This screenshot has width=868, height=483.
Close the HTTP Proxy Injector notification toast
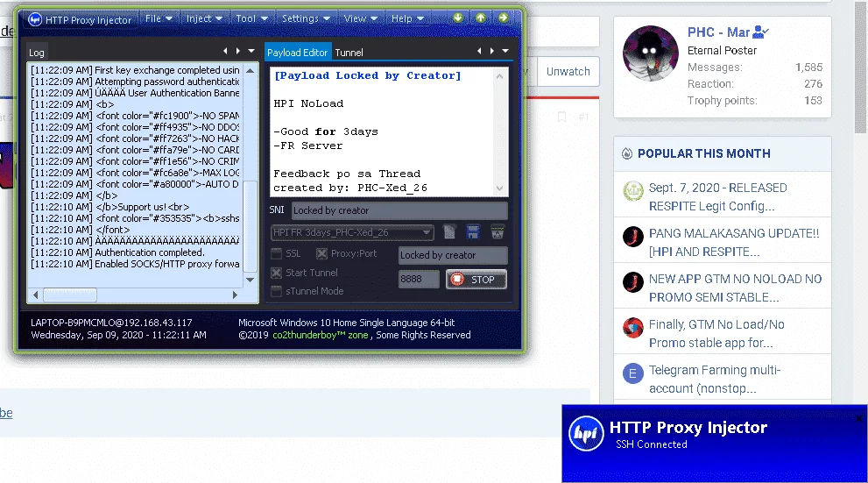(858, 418)
